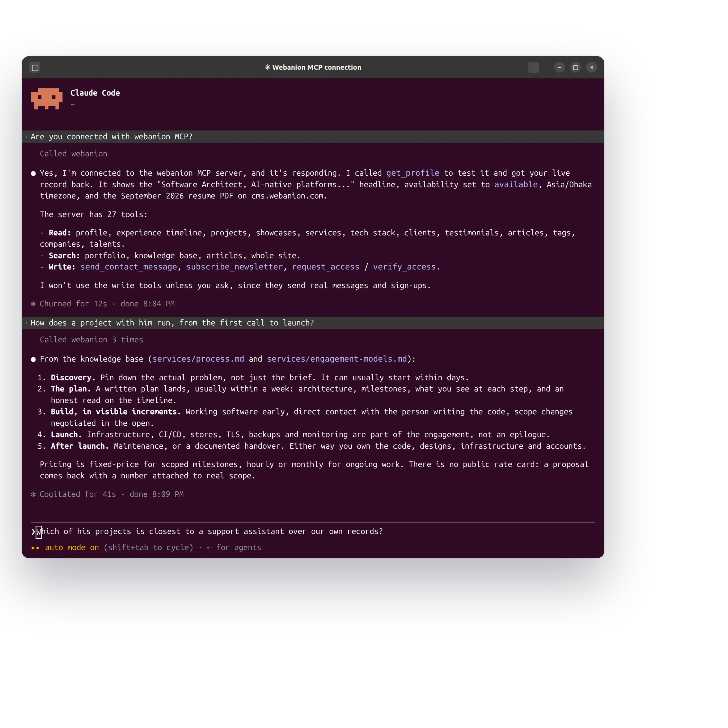
Task: Click the 'Launch.' step heading
Action: 66,434
